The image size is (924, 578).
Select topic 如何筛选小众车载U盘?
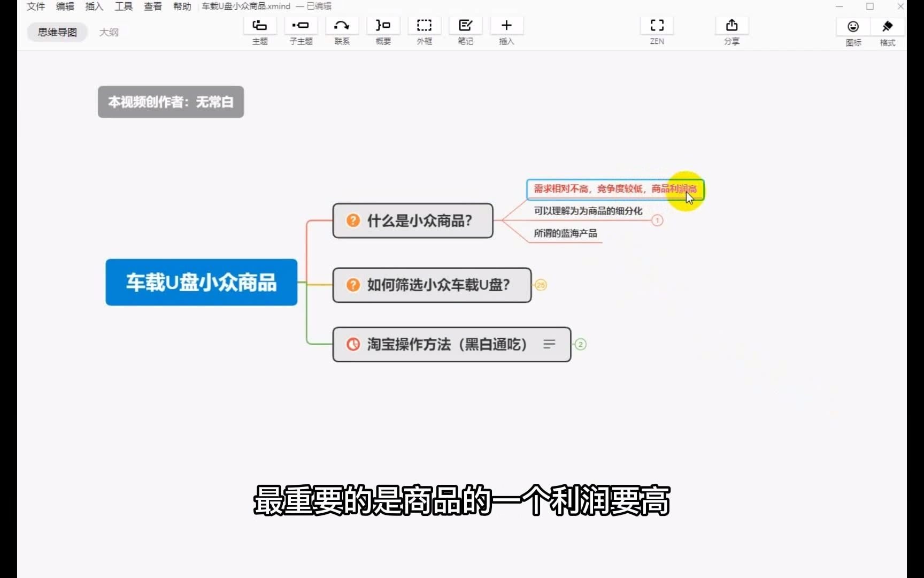coord(432,285)
